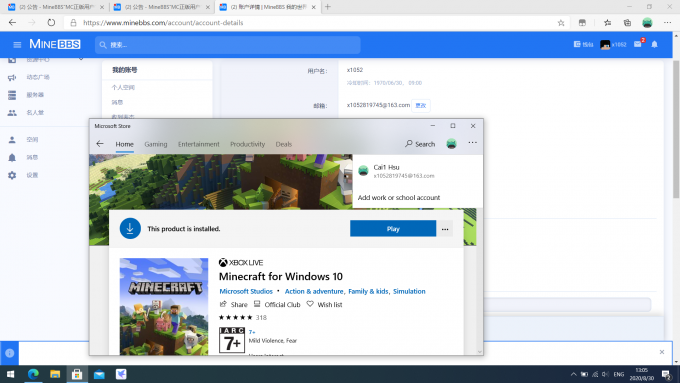This screenshot has width=680, height=383.
Task: Open Edge collections icon
Action: point(627,23)
